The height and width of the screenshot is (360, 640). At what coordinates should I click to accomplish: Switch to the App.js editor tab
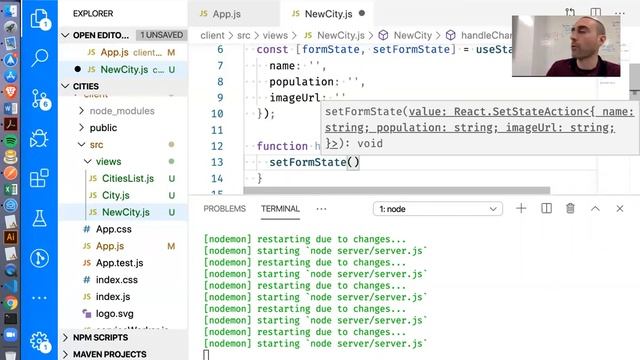pyautogui.click(x=233, y=13)
